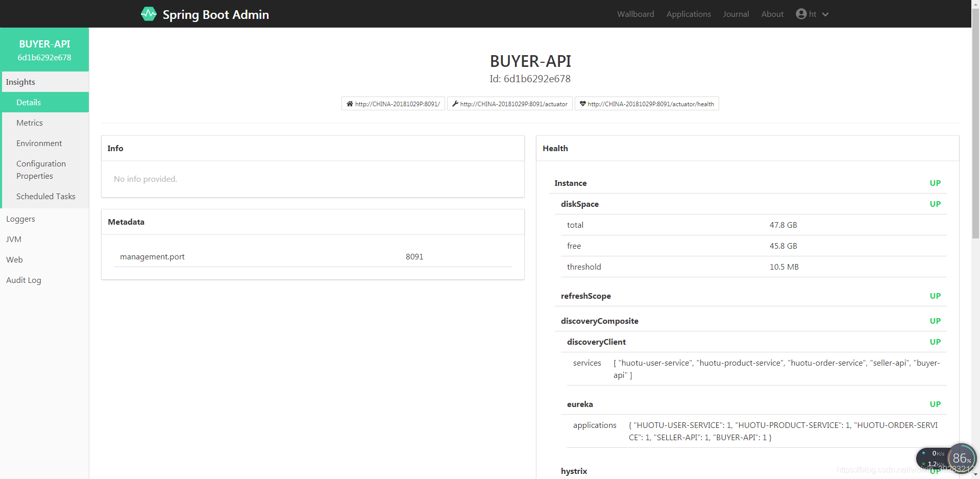Click the management.port metadata key
The image size is (980, 479).
click(x=152, y=256)
